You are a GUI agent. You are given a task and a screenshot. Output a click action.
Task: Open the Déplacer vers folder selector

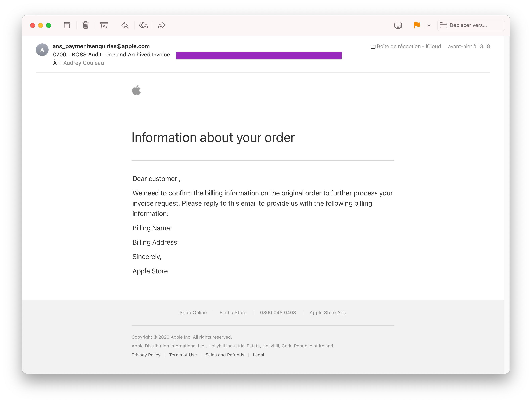click(470, 25)
